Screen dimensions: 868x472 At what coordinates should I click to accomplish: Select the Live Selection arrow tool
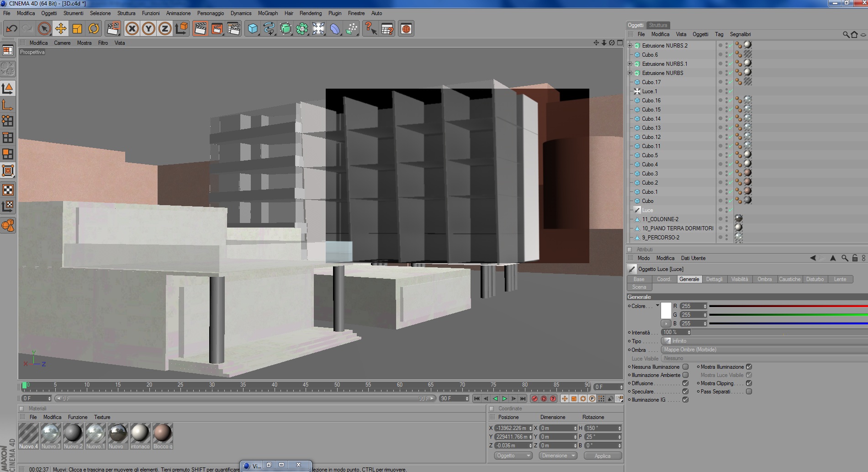pyautogui.click(x=44, y=29)
